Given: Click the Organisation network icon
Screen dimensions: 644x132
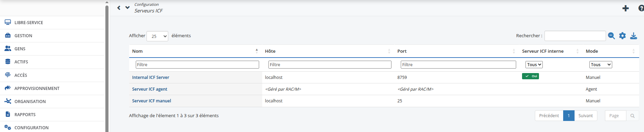Looking at the screenshot, I should pos(8,101).
